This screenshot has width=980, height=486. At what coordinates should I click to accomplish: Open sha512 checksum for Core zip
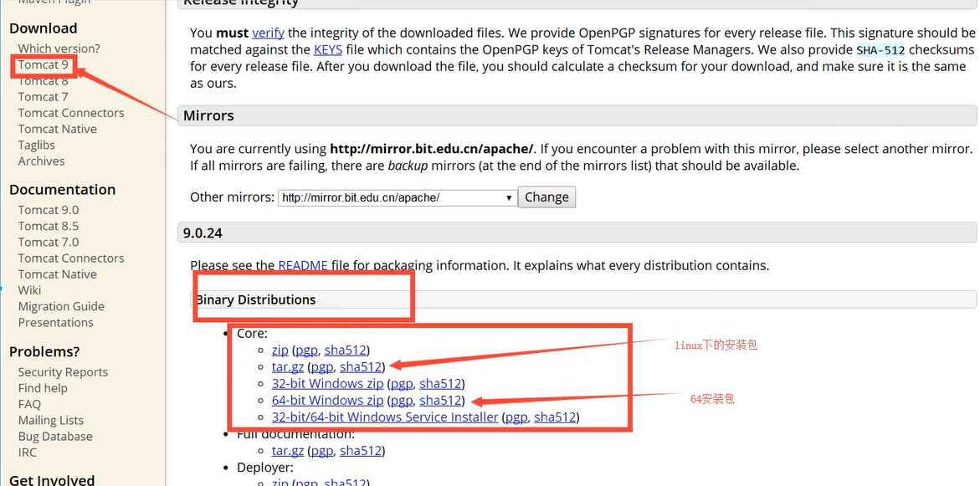tap(345, 350)
